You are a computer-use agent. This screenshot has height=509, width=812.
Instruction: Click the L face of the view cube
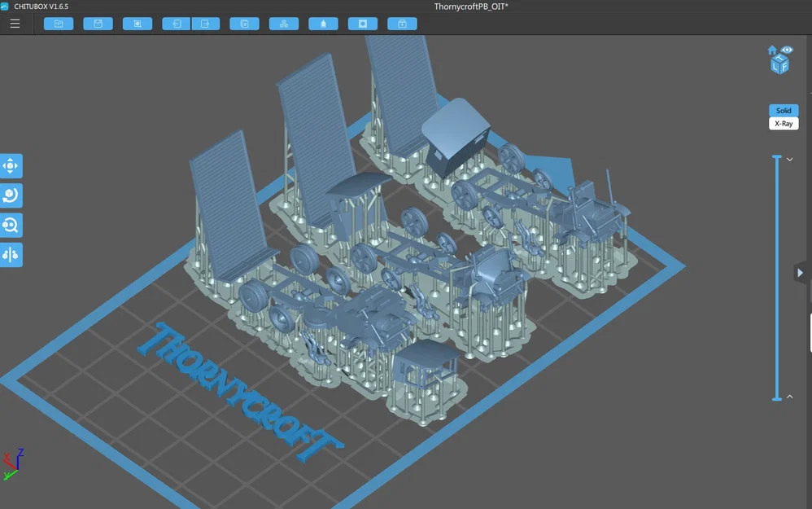[775, 67]
